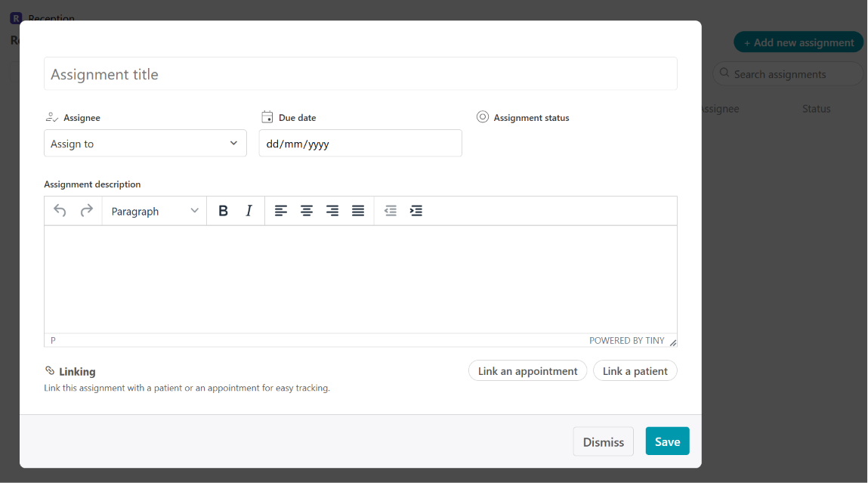Click the Status column header in background
Screen dimensions: 868x483
pyautogui.click(x=816, y=109)
